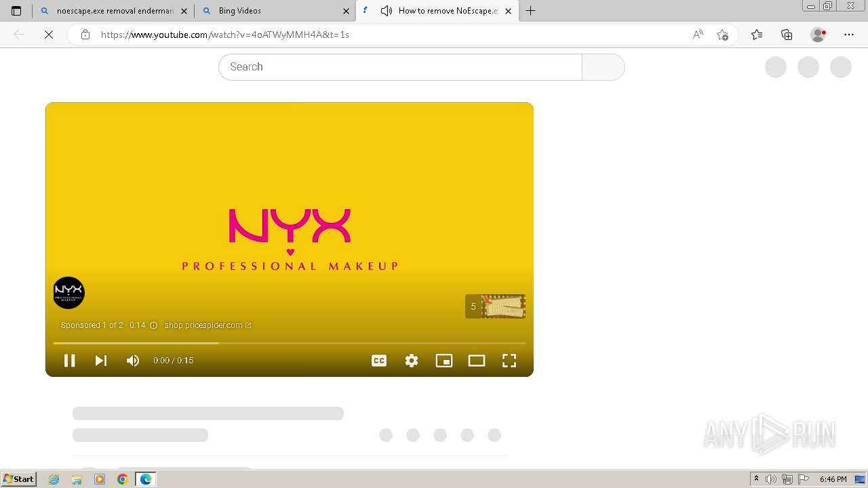This screenshot has width=868, height=488.
Task: Toggle closed captions CC button
Action: click(379, 361)
